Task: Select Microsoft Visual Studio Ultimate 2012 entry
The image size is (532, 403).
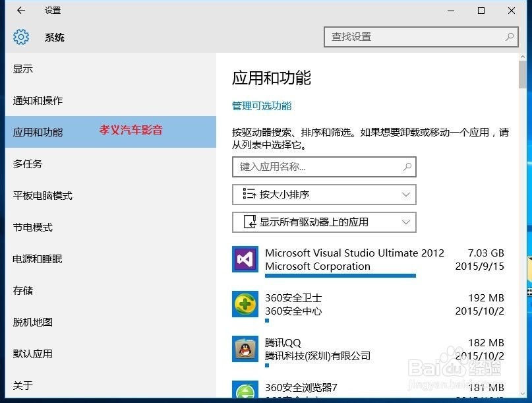Action: [x=368, y=261]
